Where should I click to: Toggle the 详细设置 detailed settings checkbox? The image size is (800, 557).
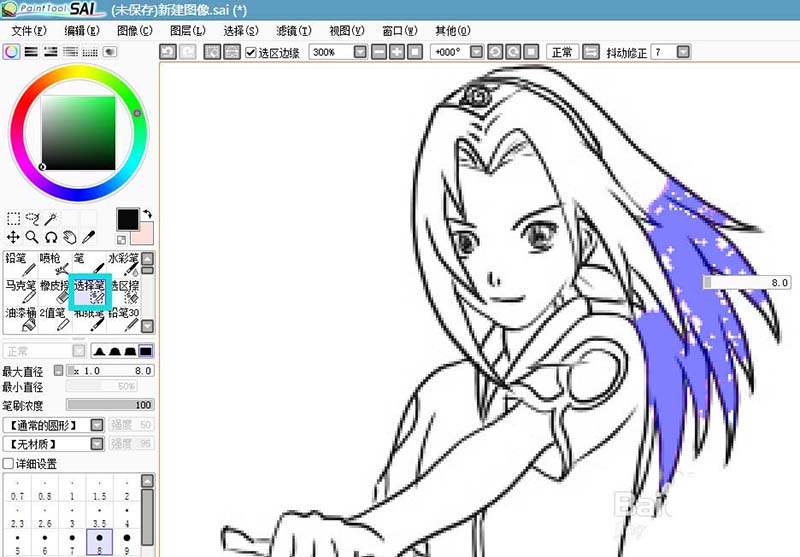pos(8,464)
